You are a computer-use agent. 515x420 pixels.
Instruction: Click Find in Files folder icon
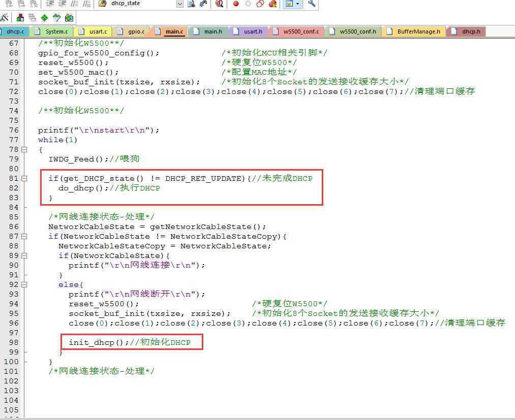tap(103, 4)
